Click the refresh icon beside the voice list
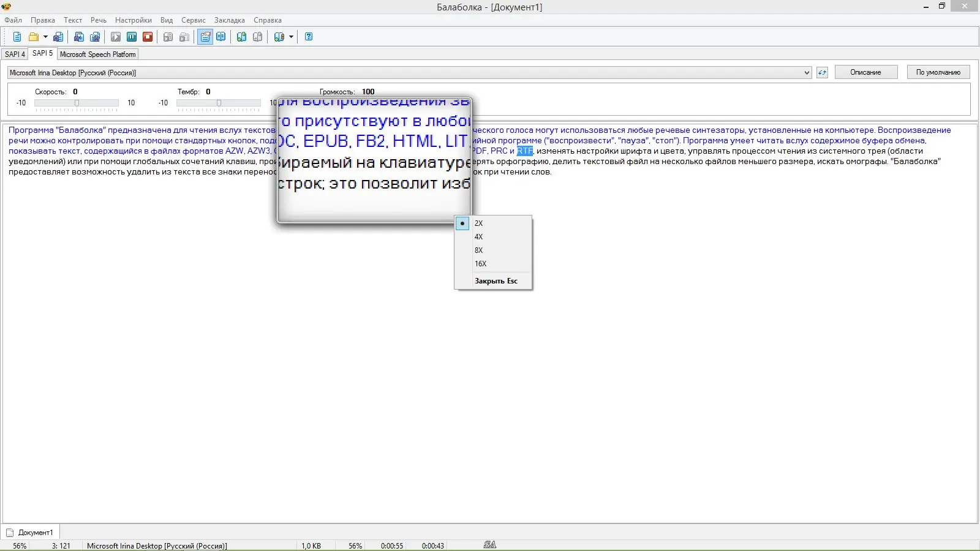 (x=822, y=73)
